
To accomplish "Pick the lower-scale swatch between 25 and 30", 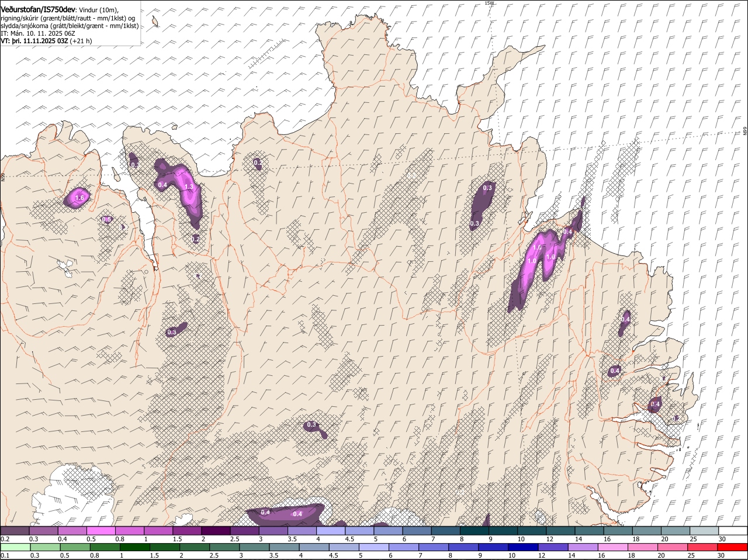I will [703, 547].
